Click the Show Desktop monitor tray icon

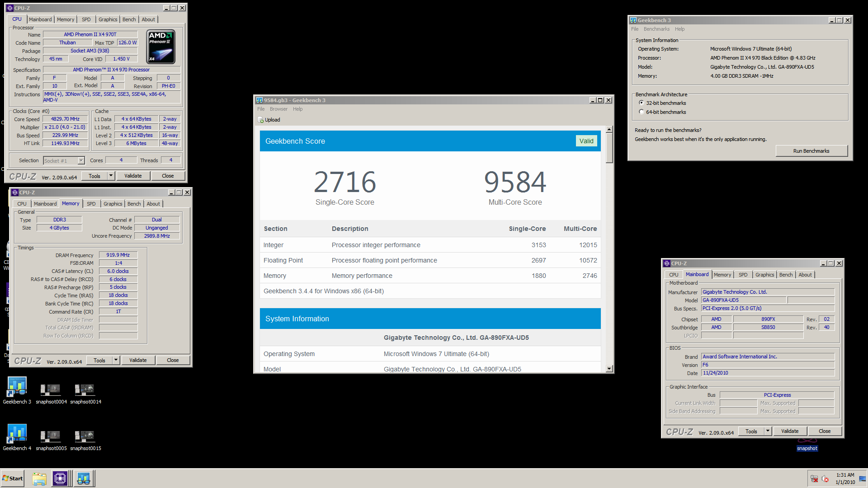pyautogui.click(x=863, y=479)
